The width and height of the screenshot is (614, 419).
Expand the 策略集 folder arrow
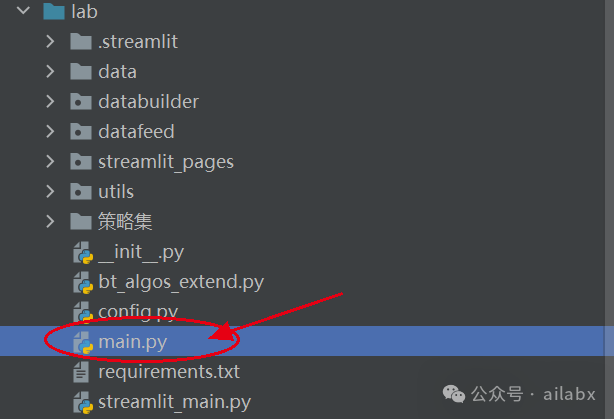50,222
